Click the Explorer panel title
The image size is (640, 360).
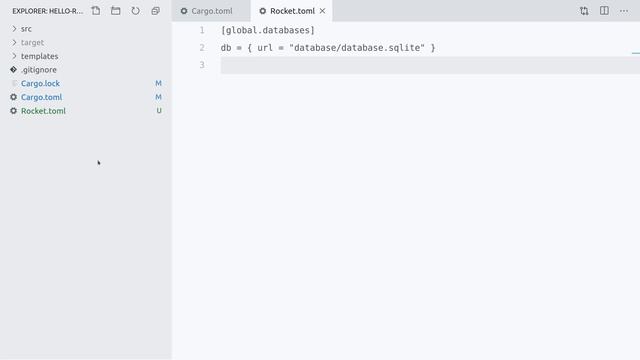(47, 11)
